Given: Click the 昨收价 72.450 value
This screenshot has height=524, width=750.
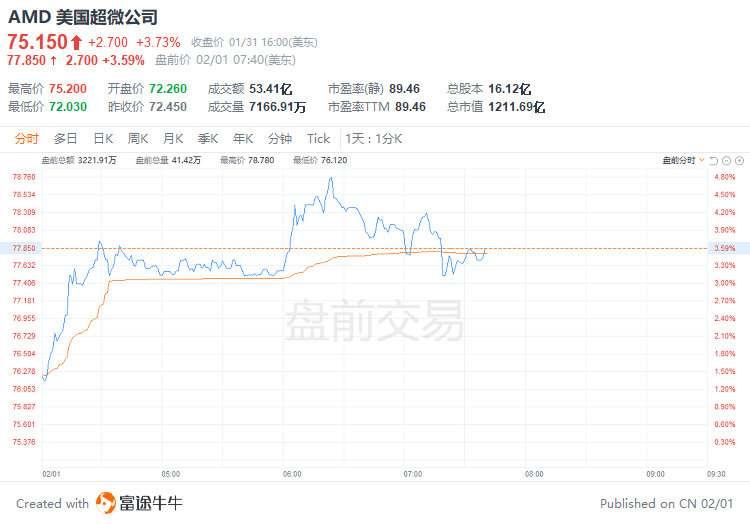Looking at the screenshot, I should point(167,107).
